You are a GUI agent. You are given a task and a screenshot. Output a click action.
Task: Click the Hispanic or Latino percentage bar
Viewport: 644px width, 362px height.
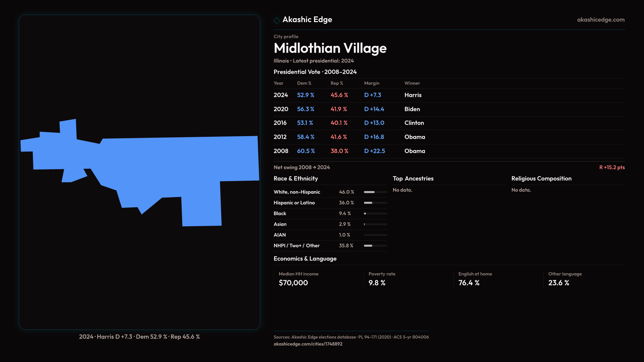[x=375, y=203]
